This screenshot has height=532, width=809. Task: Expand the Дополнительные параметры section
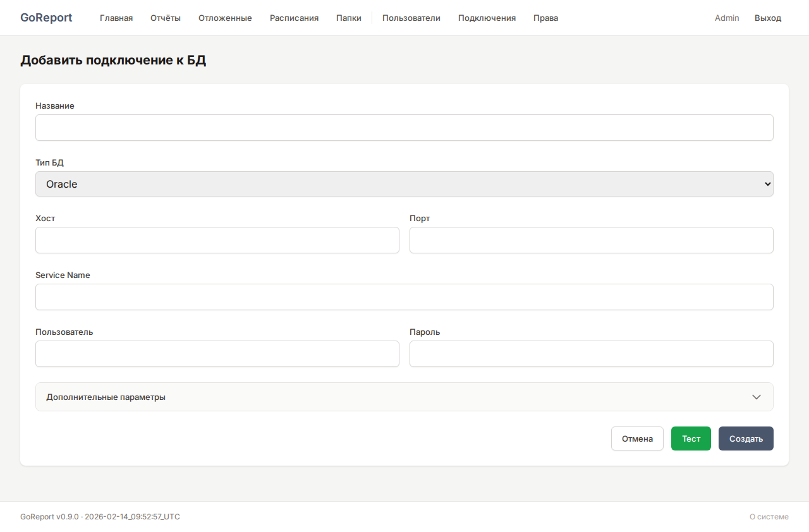point(404,397)
